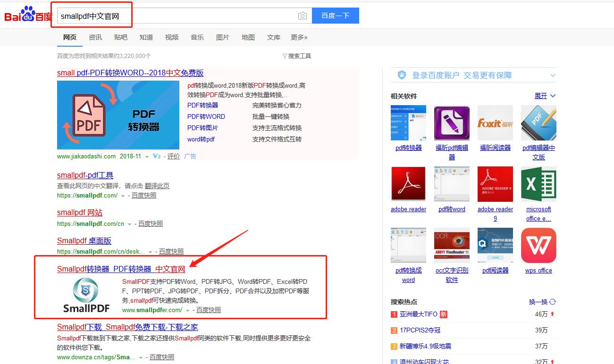This screenshot has width=614, height=364.
Task: Open the wps office icon
Action: point(538,245)
